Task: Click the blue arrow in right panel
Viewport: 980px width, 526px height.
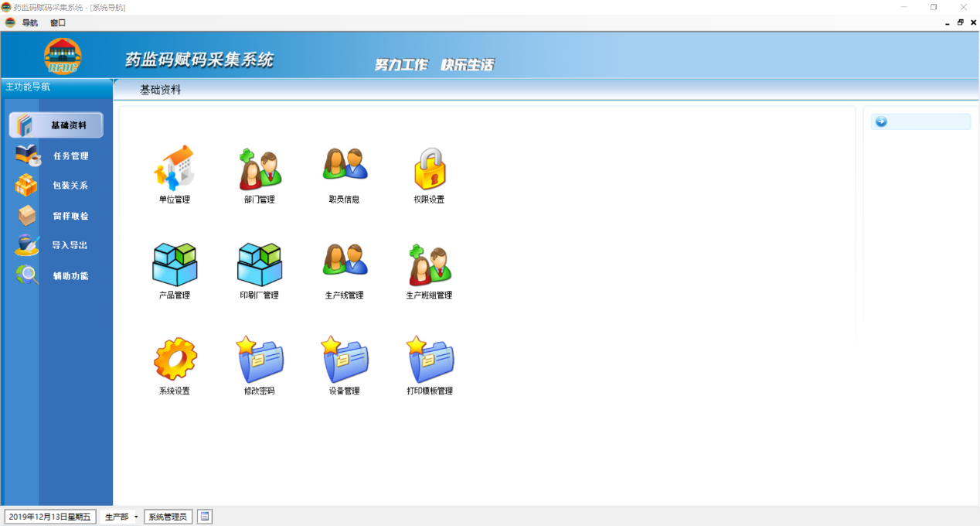Action: (880, 121)
